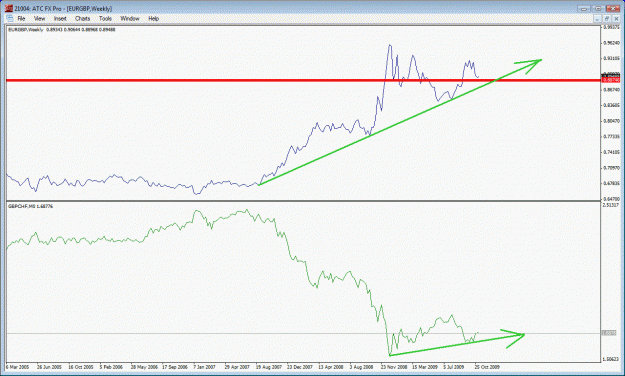Viewport: 625px width, 376px height.
Task: Restore the EURGBP chart child window
Action: (607, 19)
